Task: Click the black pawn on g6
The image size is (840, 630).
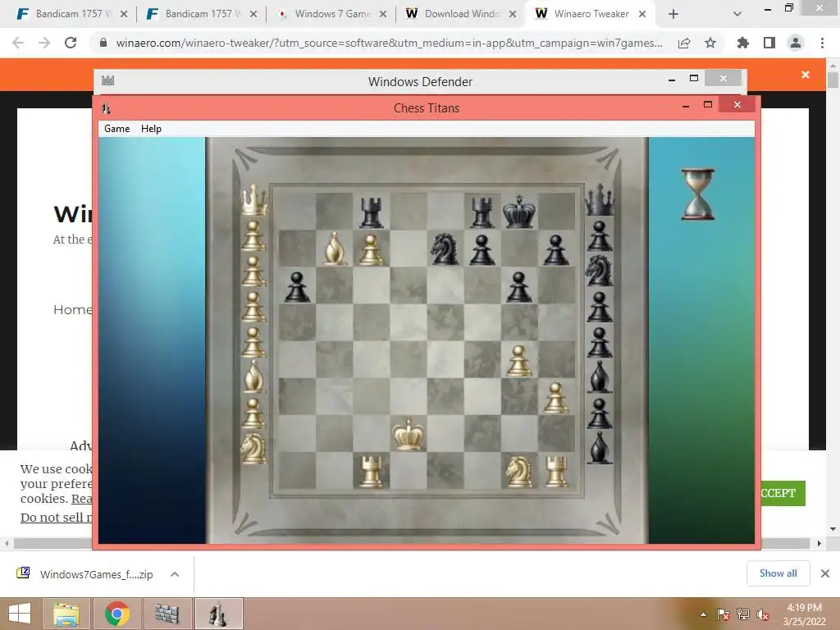Action: (x=518, y=286)
